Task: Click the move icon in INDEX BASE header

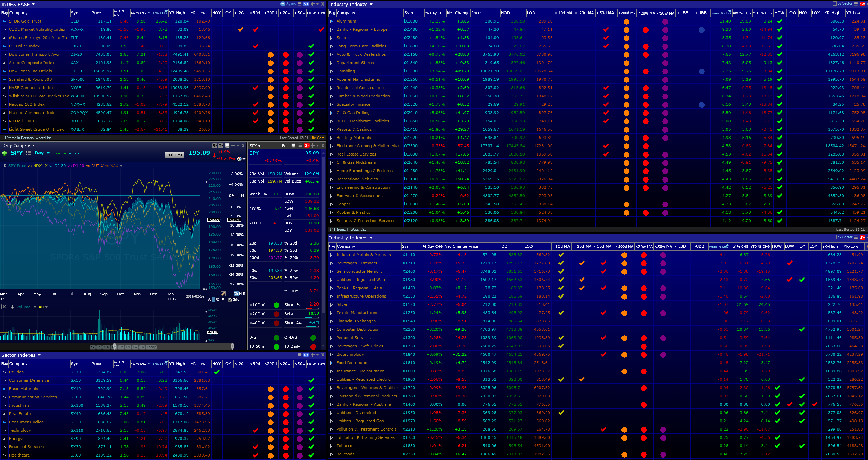Action: click(312, 4)
